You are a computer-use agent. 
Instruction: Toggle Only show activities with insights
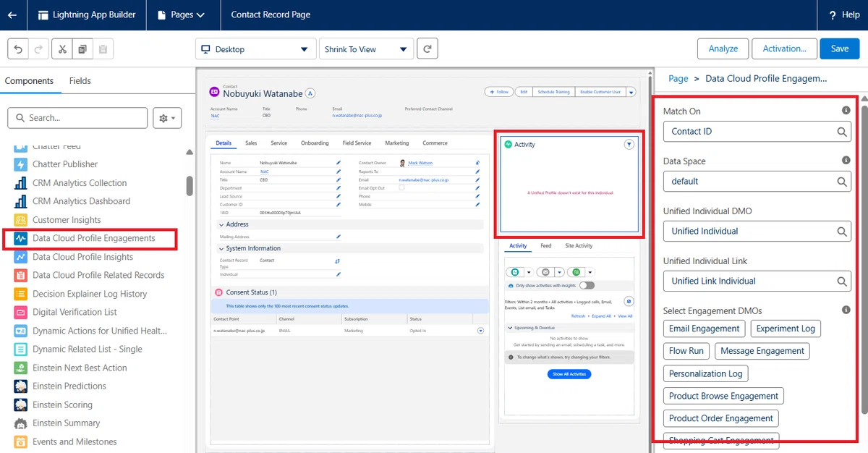click(x=587, y=286)
